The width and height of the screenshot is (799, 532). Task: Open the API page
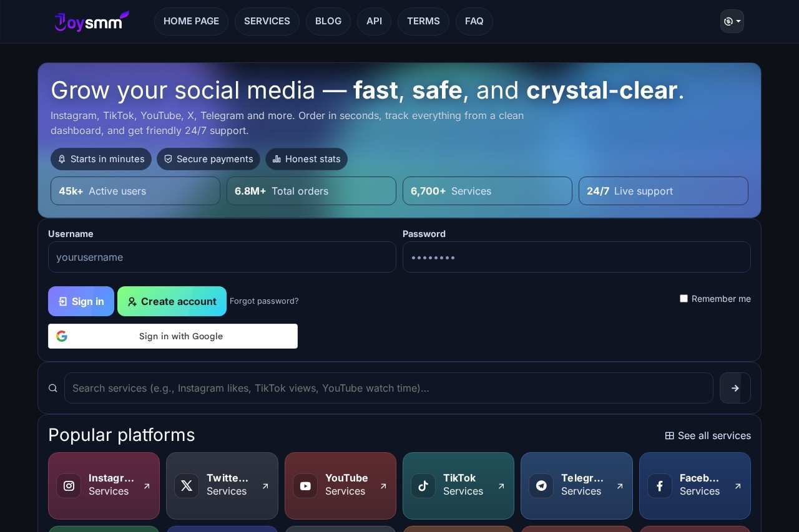374,21
